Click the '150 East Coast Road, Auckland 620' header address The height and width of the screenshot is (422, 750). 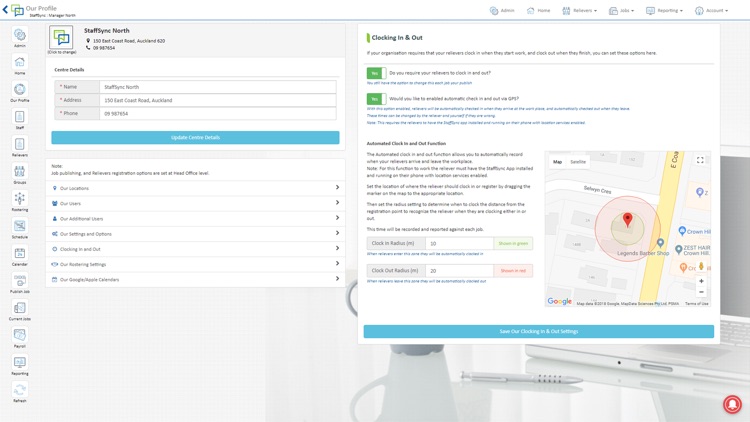129,41
